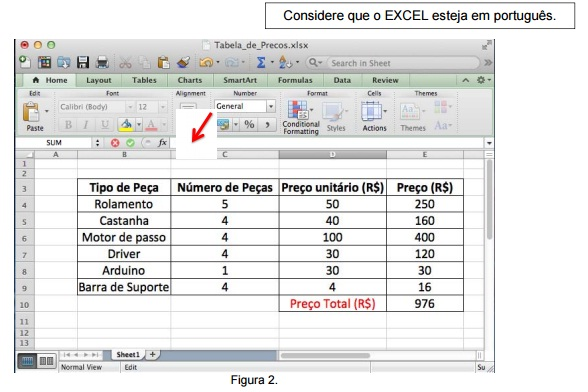The image size is (588, 392).
Task: Switch to Normal View button
Action: point(27,361)
